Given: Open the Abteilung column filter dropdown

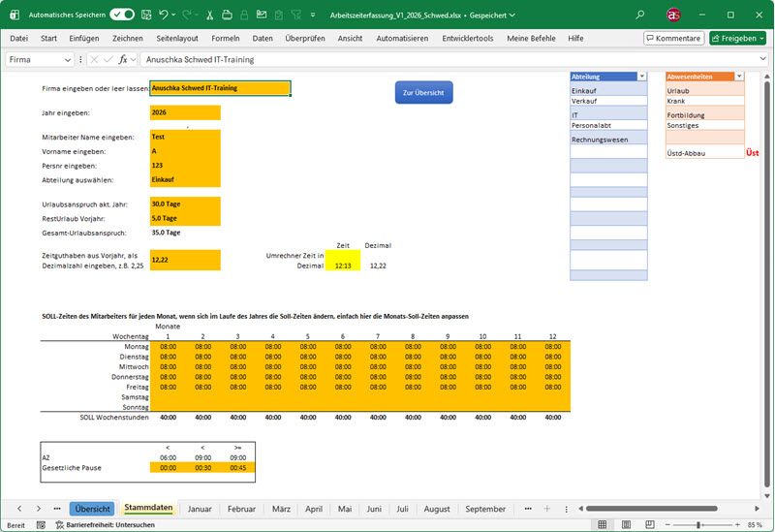Looking at the screenshot, I should click(x=641, y=76).
